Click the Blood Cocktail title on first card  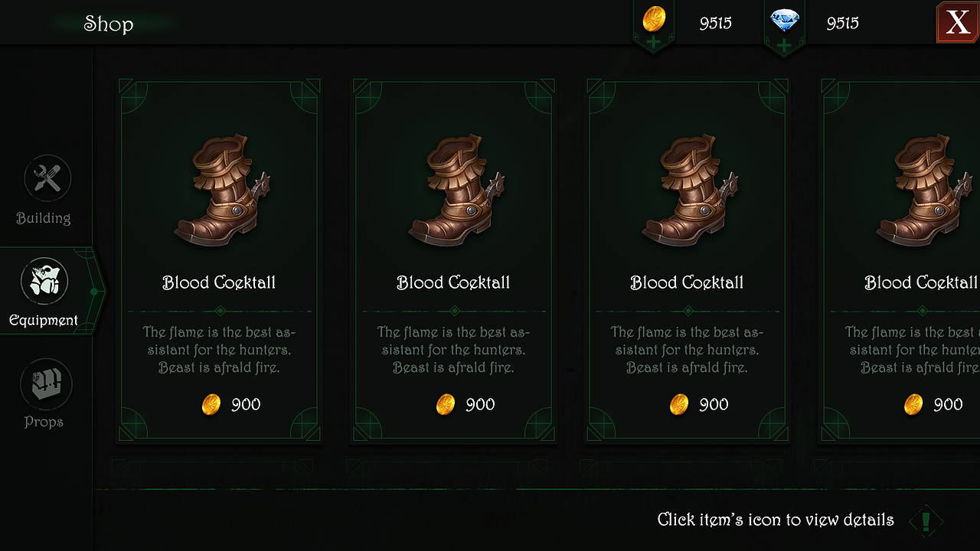click(x=219, y=283)
